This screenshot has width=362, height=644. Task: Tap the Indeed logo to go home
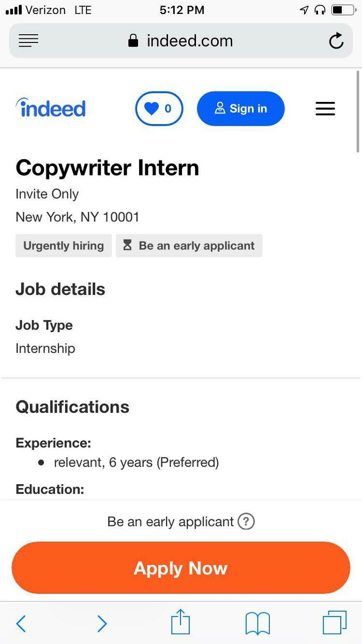(x=50, y=108)
